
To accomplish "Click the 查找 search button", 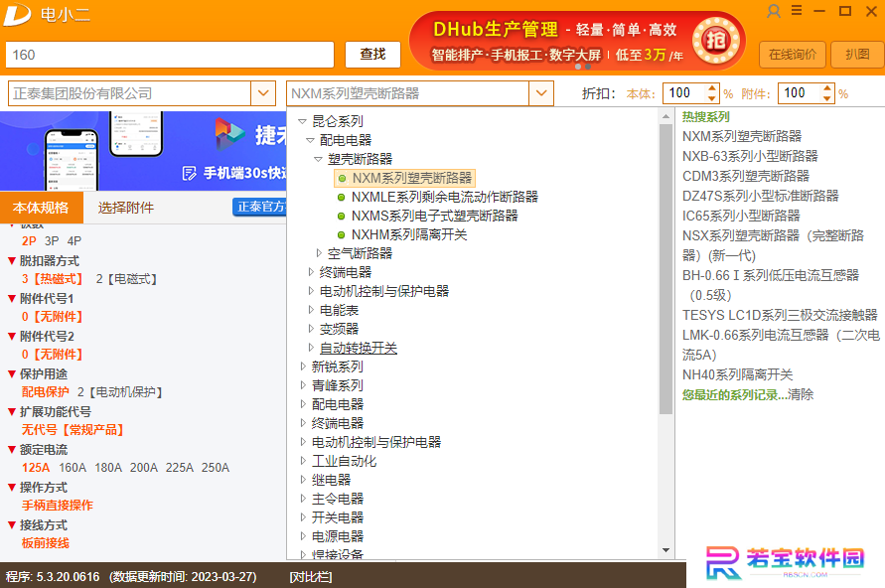I will 373,55.
